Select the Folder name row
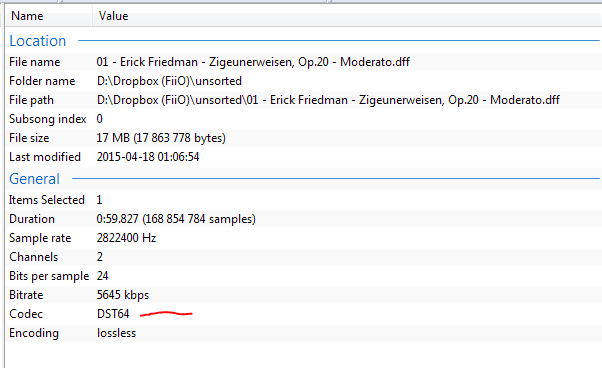 (x=303, y=81)
